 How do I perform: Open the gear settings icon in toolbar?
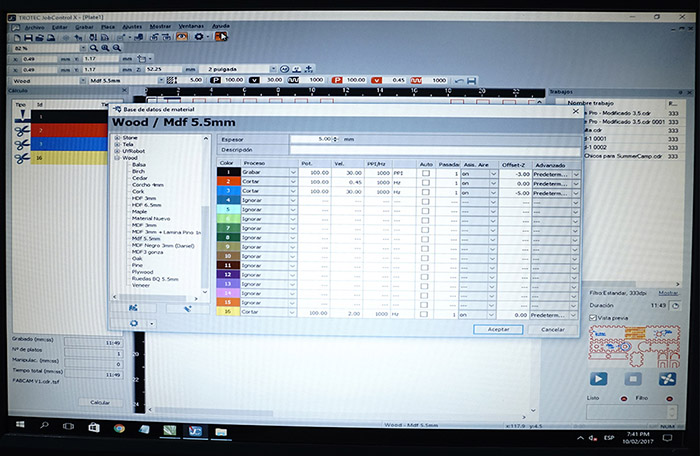coord(199,37)
